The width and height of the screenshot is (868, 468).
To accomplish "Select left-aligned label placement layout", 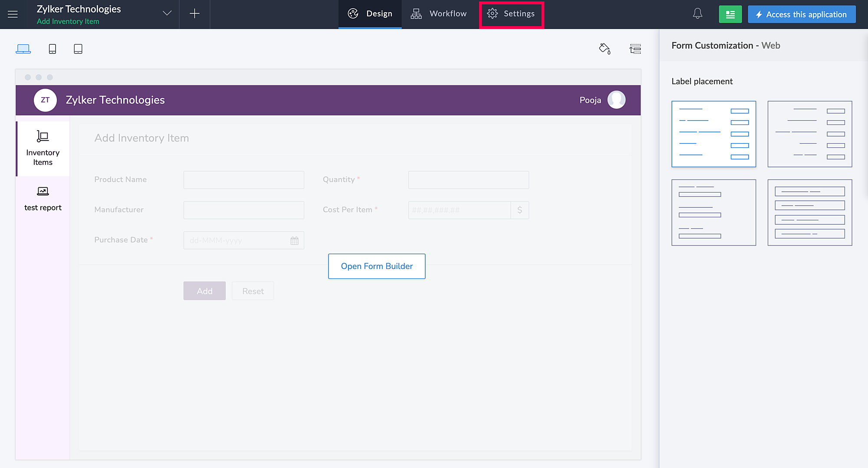I will (x=714, y=134).
